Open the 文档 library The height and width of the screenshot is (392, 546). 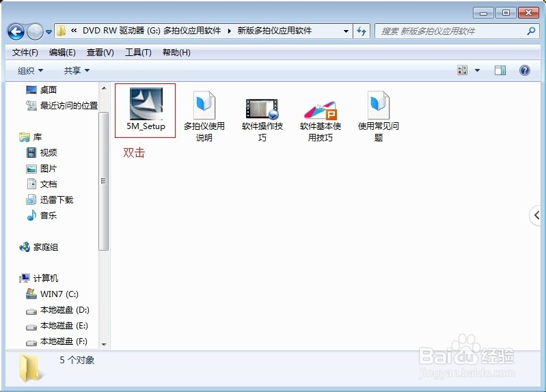point(42,184)
